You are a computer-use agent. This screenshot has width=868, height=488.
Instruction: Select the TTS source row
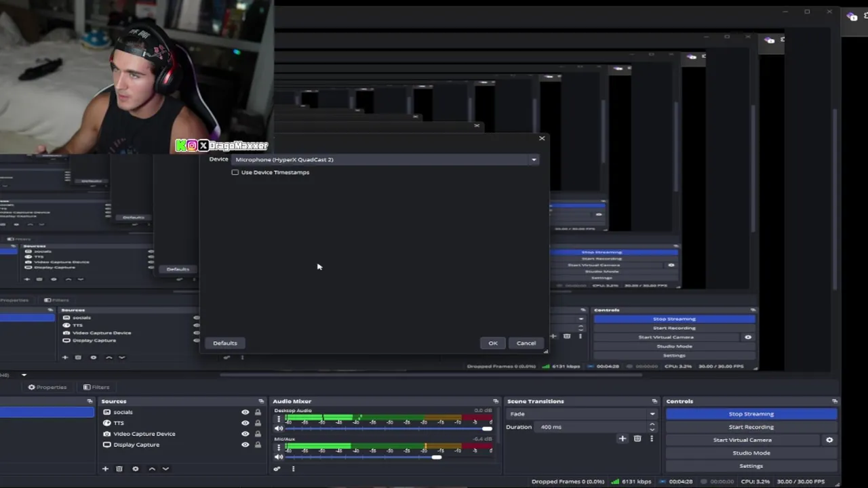coord(182,423)
